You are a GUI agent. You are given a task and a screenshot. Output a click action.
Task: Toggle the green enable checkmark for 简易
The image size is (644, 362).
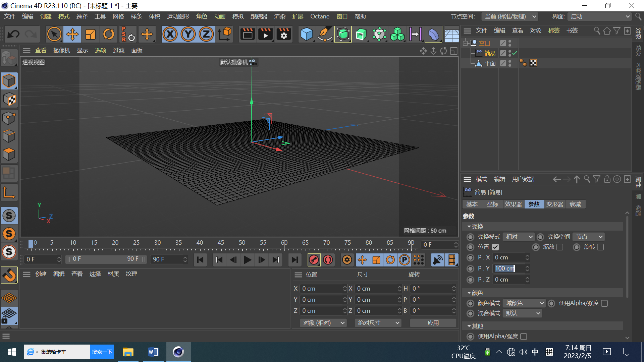click(x=515, y=53)
